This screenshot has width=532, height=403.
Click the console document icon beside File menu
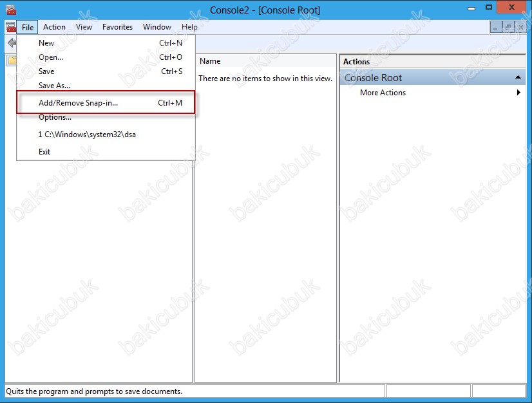[11, 27]
